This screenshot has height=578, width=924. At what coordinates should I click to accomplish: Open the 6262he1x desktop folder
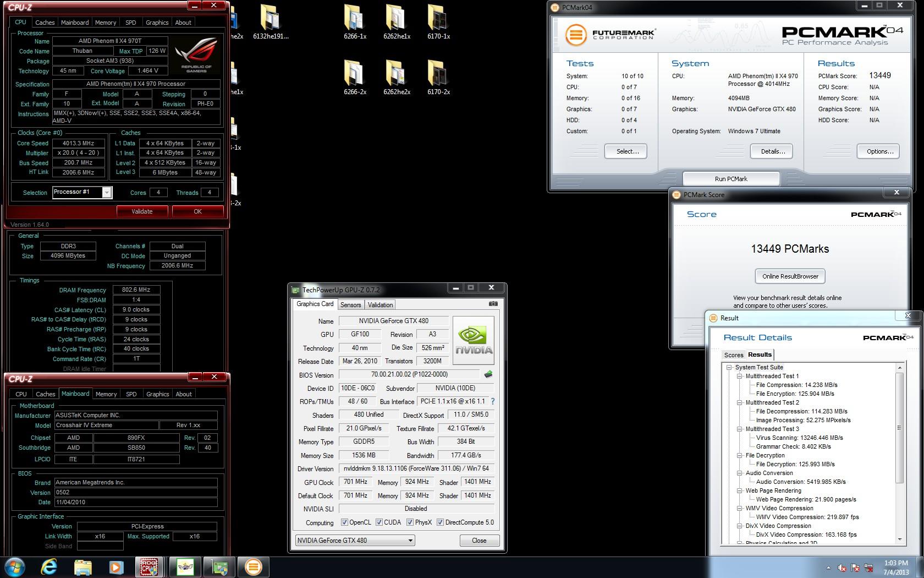pyautogui.click(x=397, y=22)
